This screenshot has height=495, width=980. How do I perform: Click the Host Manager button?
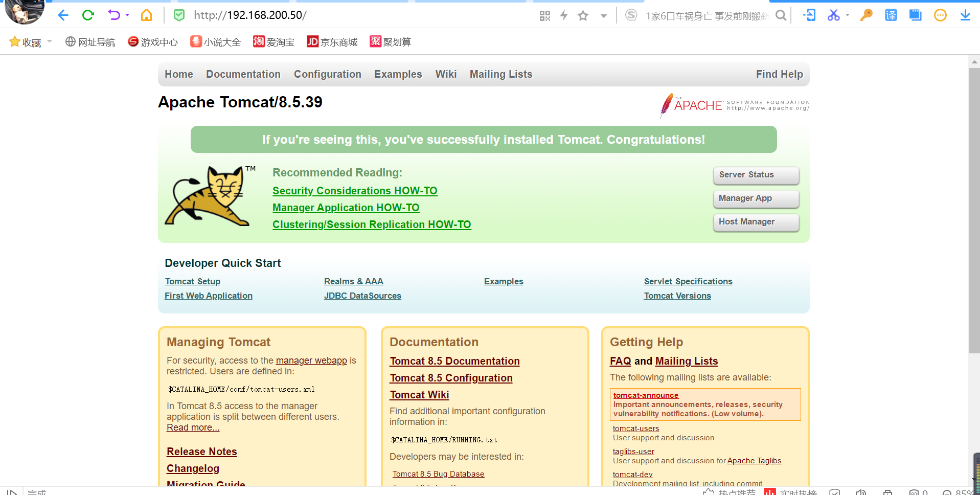[756, 222]
